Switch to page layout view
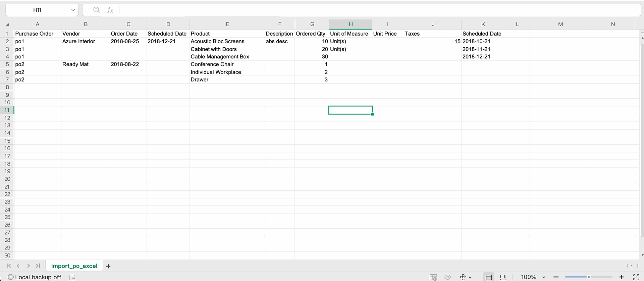Image resolution: width=644 pixels, height=281 pixels. coord(503,277)
